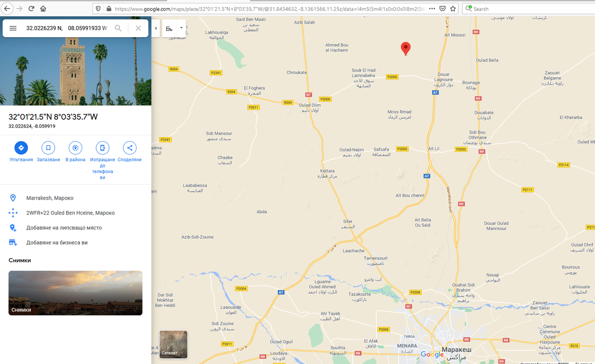Open input tools dropdown arrow
Viewport: 595px width, 364px height.
click(181, 28)
